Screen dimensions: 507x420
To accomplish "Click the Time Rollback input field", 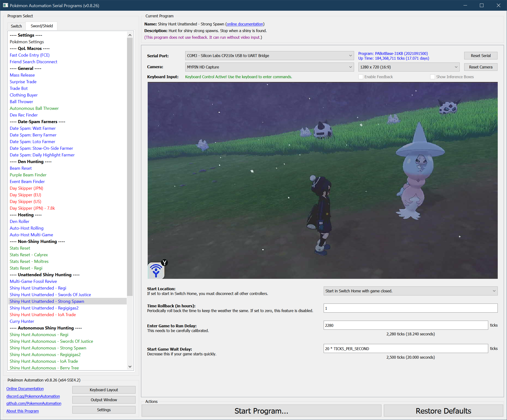I will point(410,308).
